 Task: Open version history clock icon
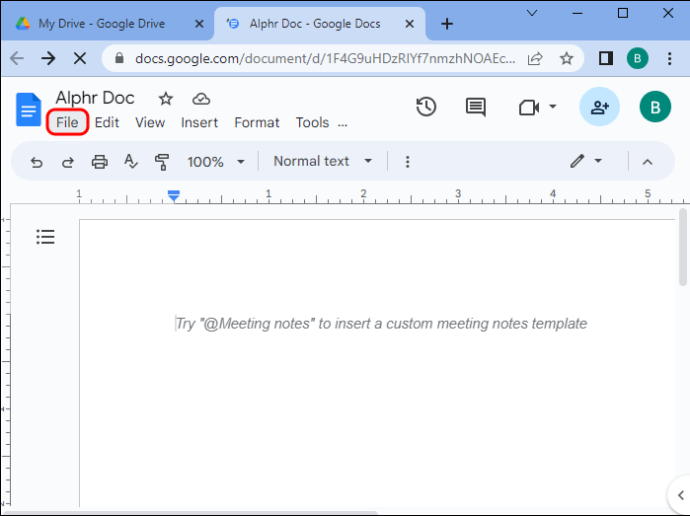click(x=426, y=107)
